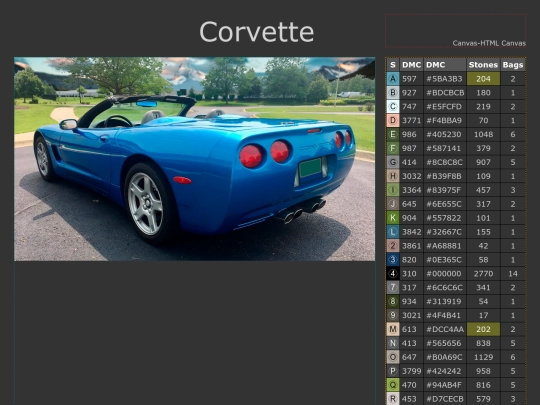Select the S column header
This screenshot has height=405, width=540.
click(393, 65)
